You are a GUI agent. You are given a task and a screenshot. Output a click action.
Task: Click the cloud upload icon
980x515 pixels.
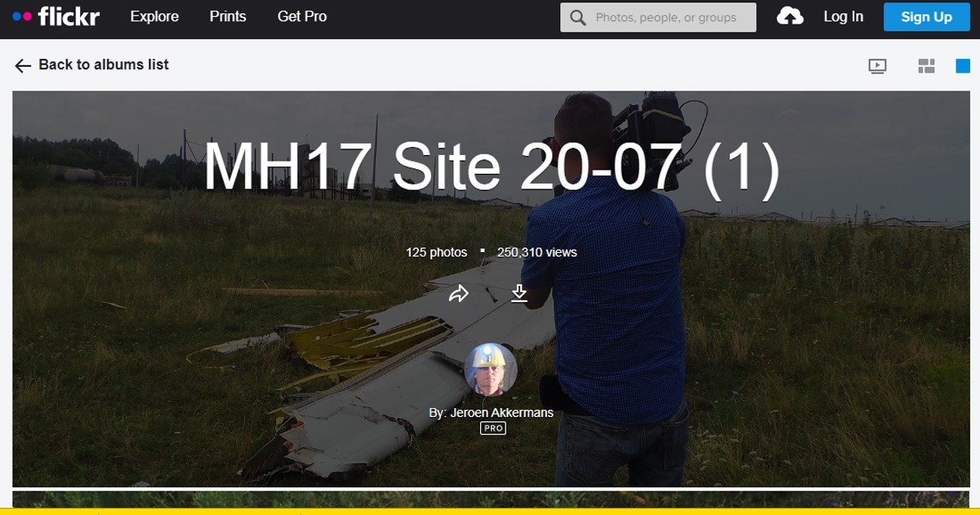click(790, 16)
